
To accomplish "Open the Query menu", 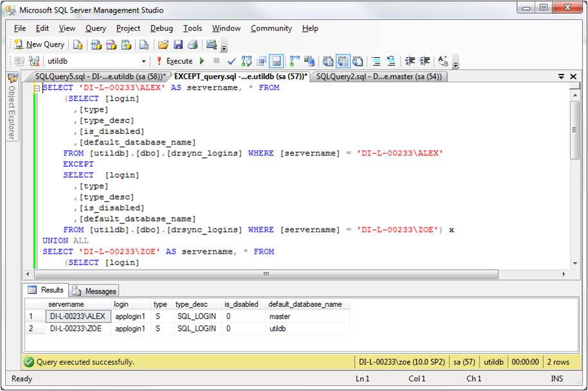I will (x=96, y=28).
